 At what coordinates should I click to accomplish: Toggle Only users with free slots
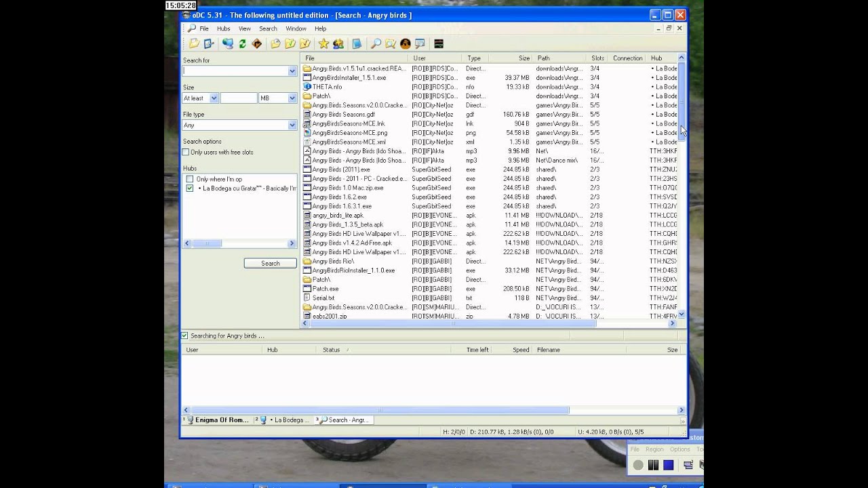(186, 152)
